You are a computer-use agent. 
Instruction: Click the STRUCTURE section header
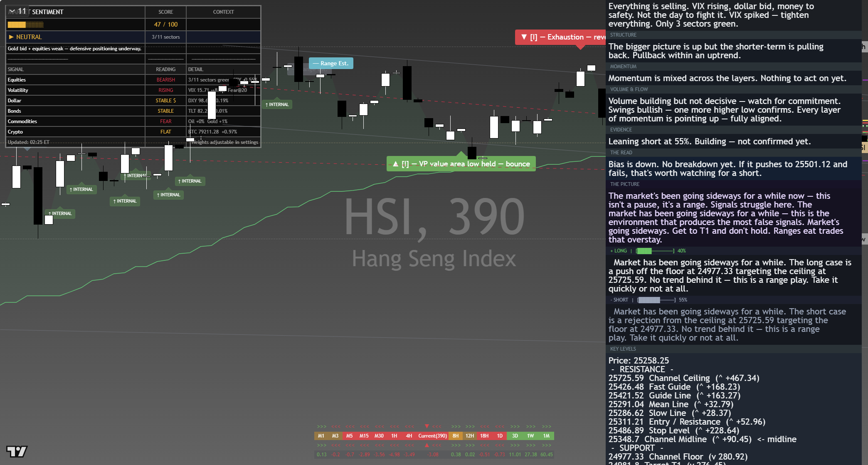623,35
